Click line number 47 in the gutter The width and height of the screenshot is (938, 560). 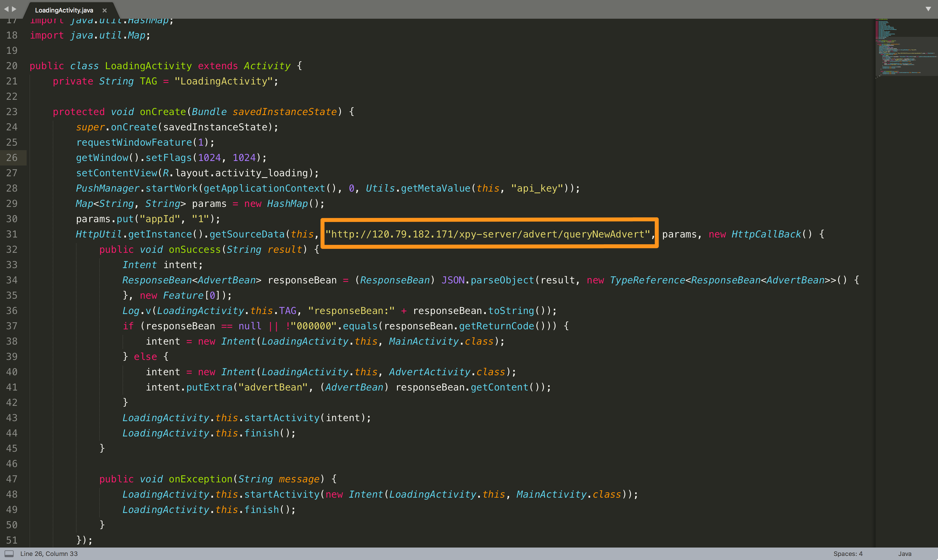click(x=12, y=479)
